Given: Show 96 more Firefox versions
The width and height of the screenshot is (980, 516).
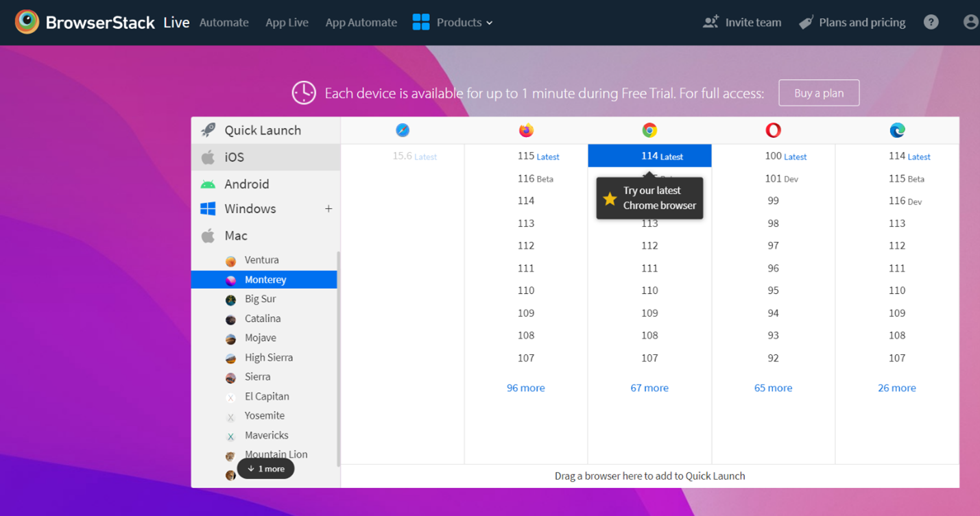Looking at the screenshot, I should (526, 388).
